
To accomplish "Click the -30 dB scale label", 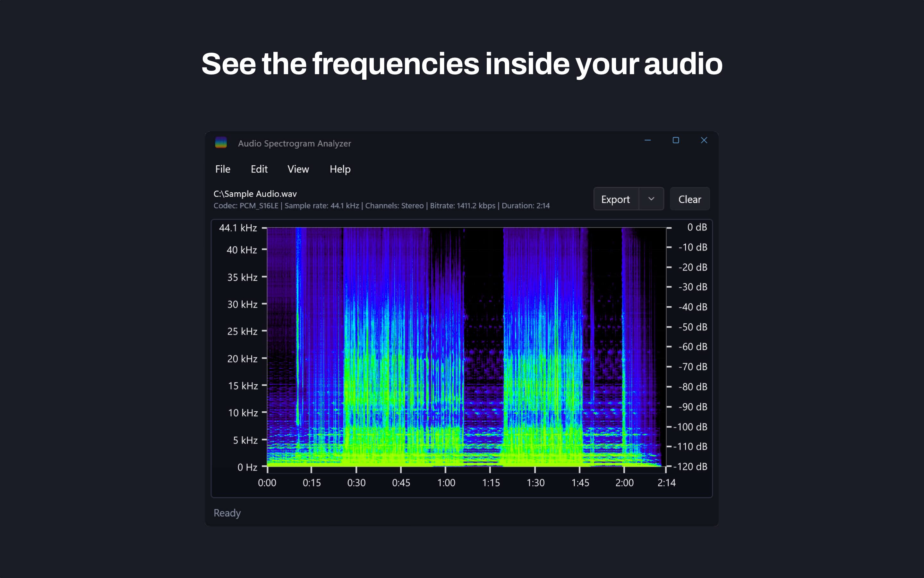I will click(693, 287).
